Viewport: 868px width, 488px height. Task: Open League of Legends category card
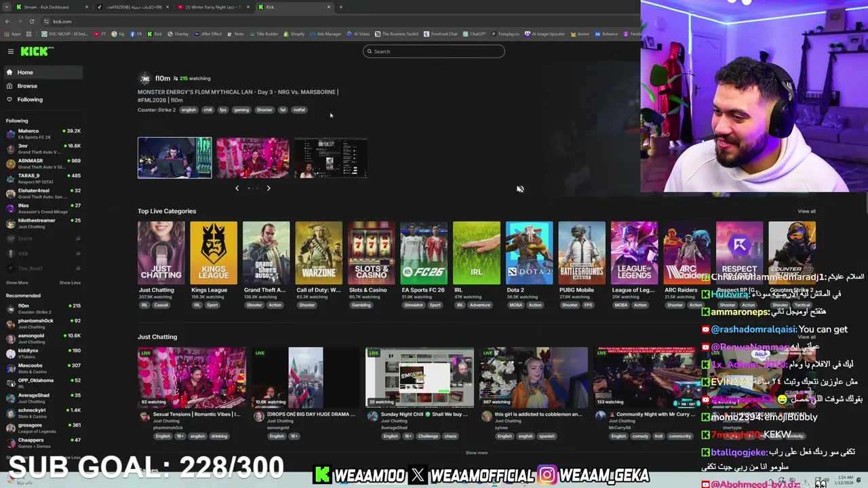pyautogui.click(x=634, y=253)
